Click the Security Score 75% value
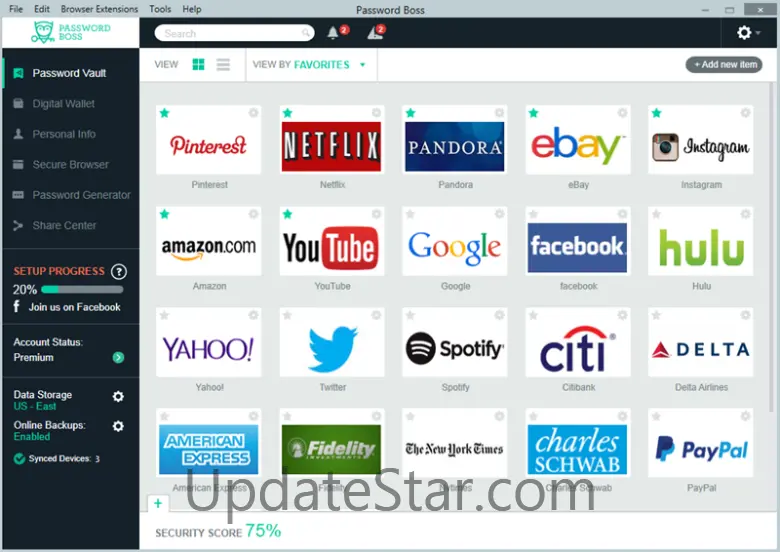 (263, 531)
